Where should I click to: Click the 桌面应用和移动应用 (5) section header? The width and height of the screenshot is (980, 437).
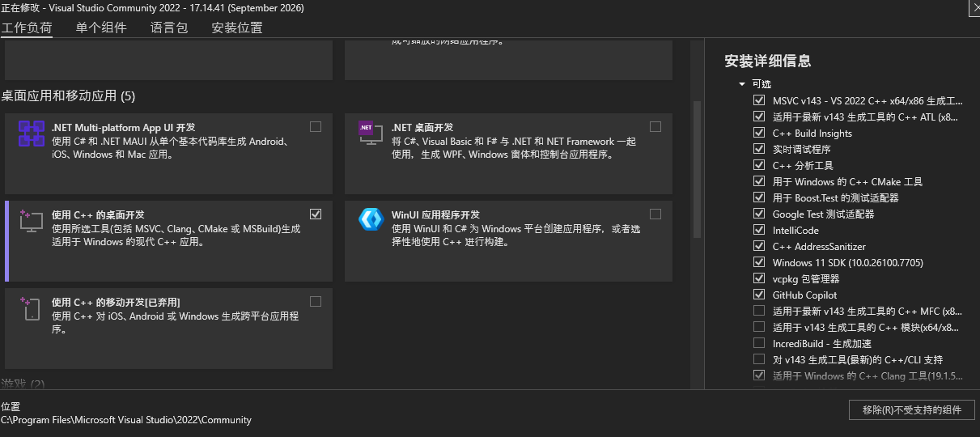[69, 96]
